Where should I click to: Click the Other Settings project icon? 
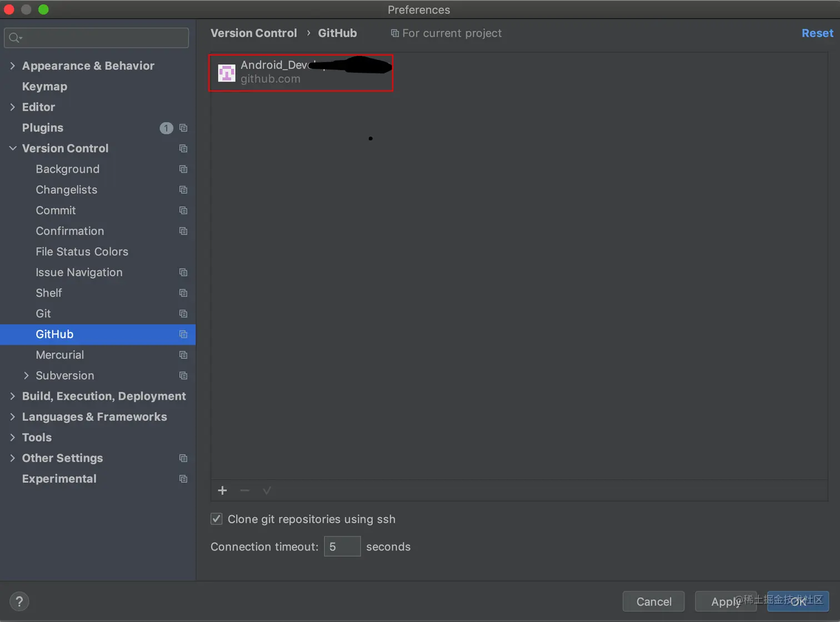coord(183,458)
